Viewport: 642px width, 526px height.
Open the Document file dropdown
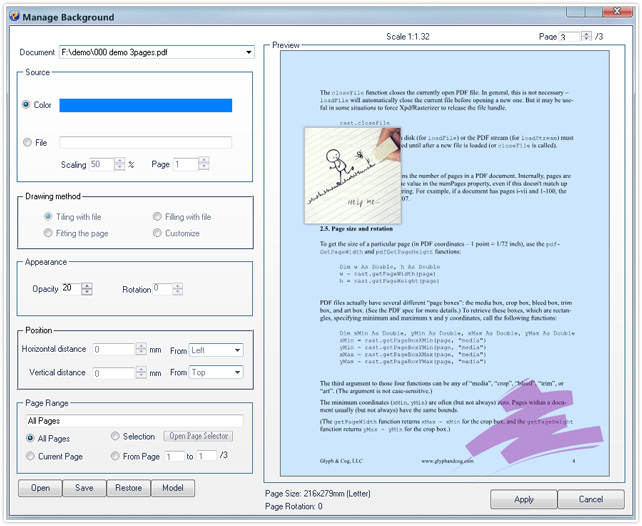[249, 52]
